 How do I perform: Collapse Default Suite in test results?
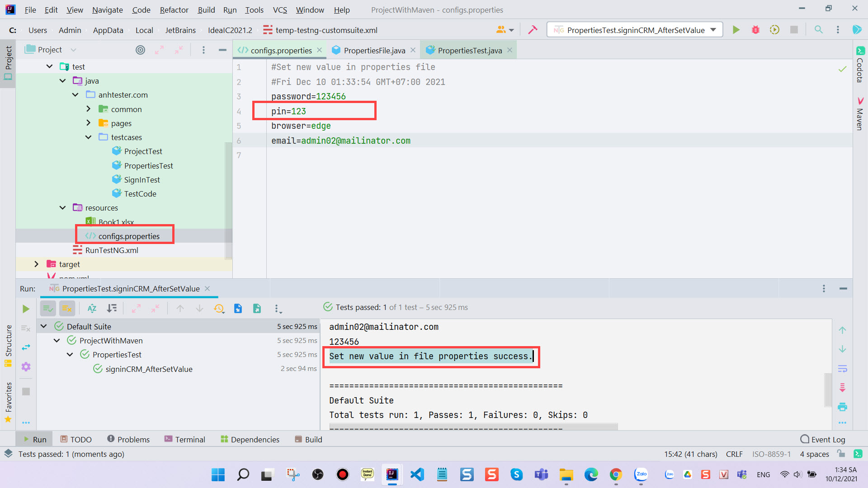(x=43, y=326)
